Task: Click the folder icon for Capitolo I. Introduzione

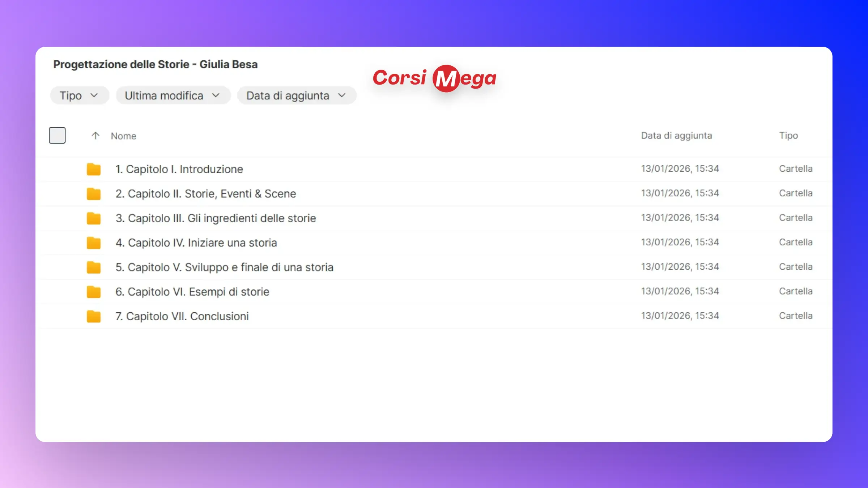Action: [93, 169]
